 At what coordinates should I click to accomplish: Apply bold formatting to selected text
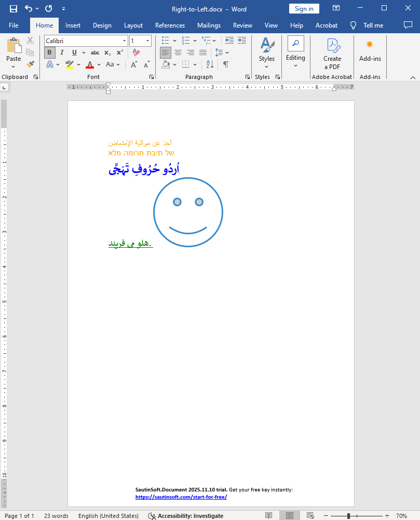49,52
